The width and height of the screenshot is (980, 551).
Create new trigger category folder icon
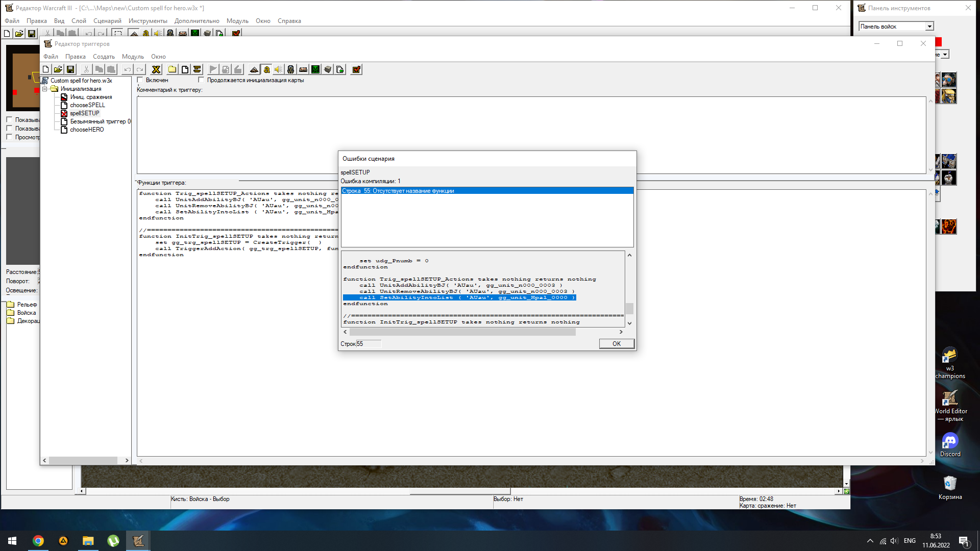pos(173,69)
